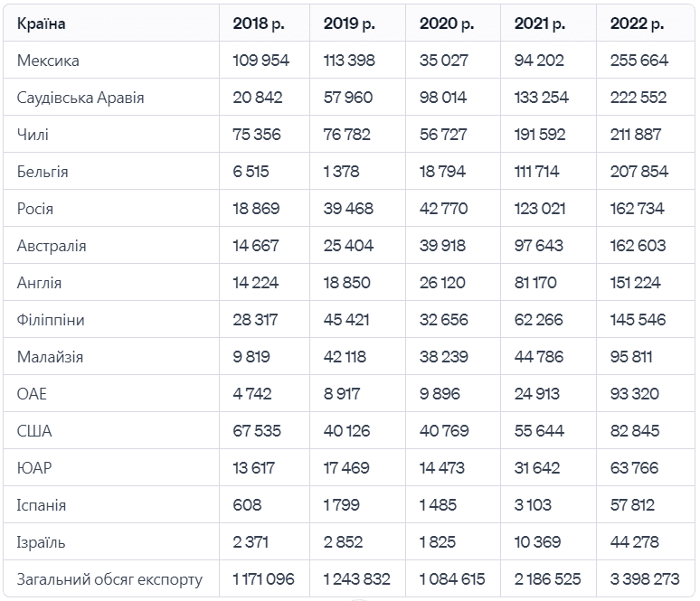The image size is (700, 601).
Task: Select total export 2022 value 3 398 273
Action: click(645, 578)
